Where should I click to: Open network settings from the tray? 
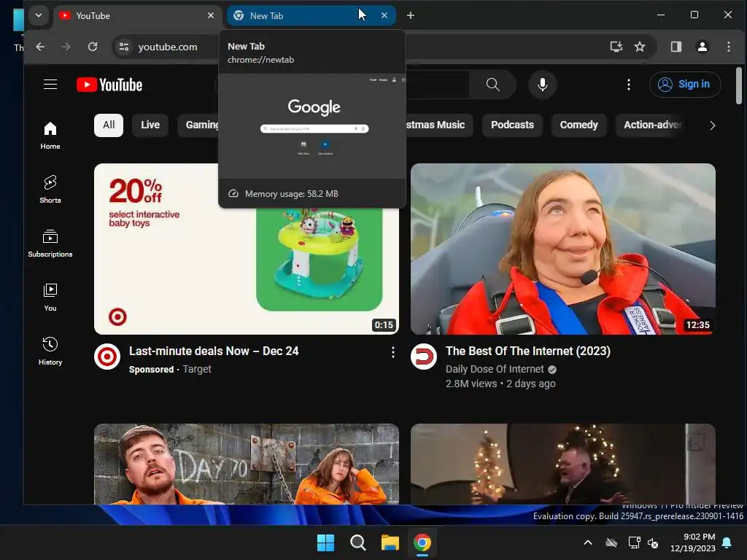tap(634, 542)
